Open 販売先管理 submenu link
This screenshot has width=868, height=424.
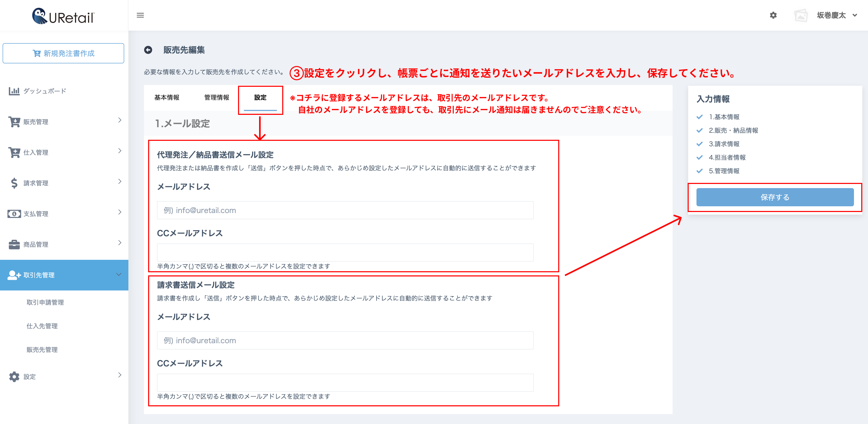[x=42, y=350]
